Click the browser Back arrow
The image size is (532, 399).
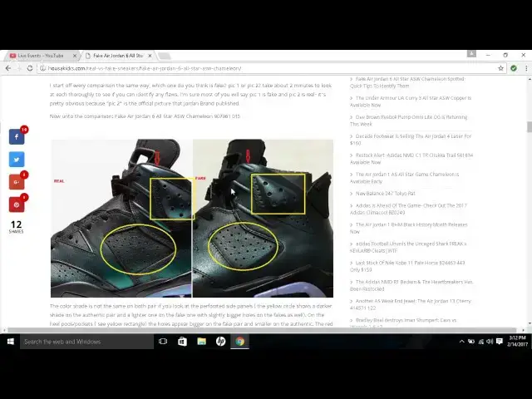[8, 68]
